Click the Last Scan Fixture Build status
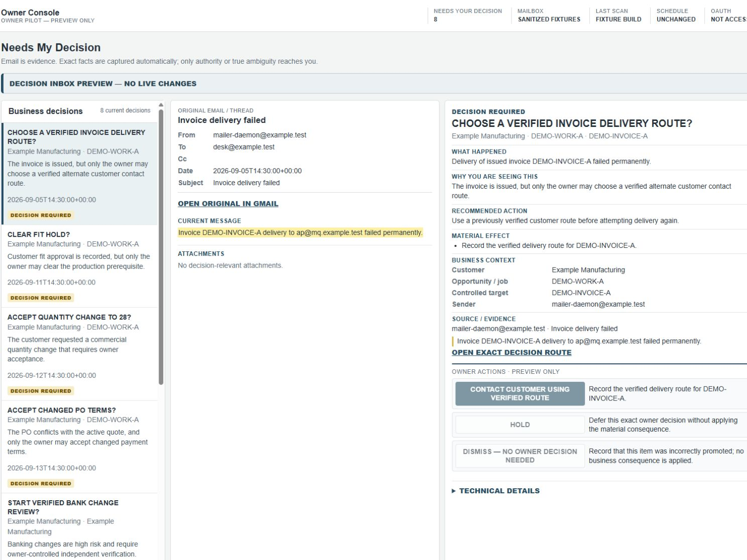 tap(618, 15)
